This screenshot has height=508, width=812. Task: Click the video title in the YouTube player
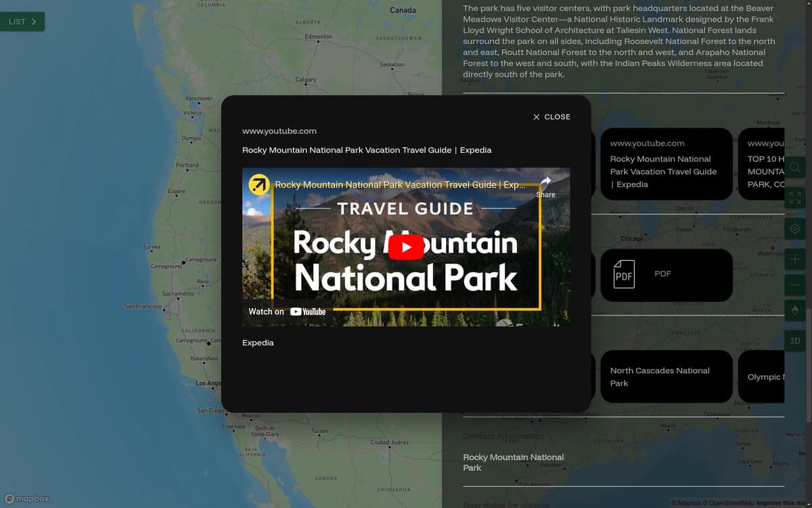(x=401, y=184)
